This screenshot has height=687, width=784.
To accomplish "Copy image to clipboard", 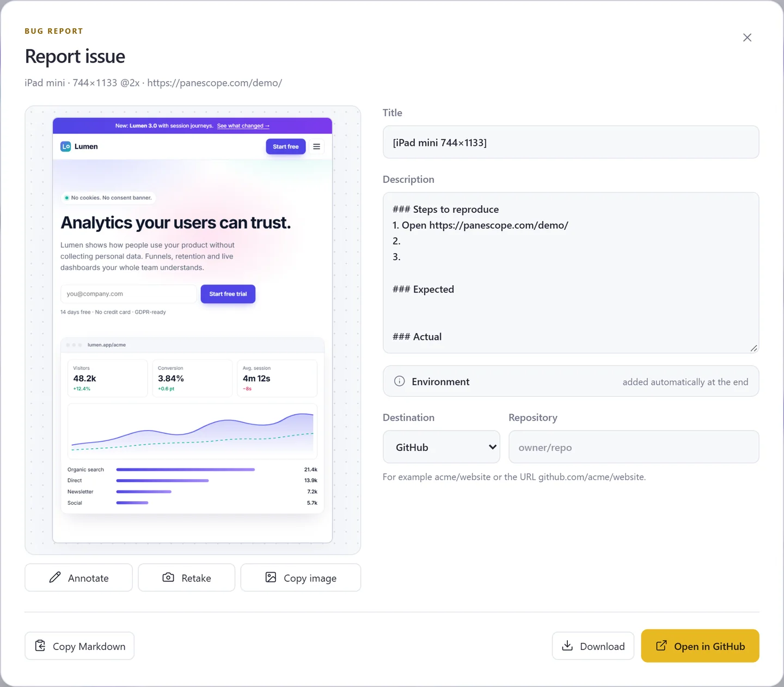I will pos(301,578).
